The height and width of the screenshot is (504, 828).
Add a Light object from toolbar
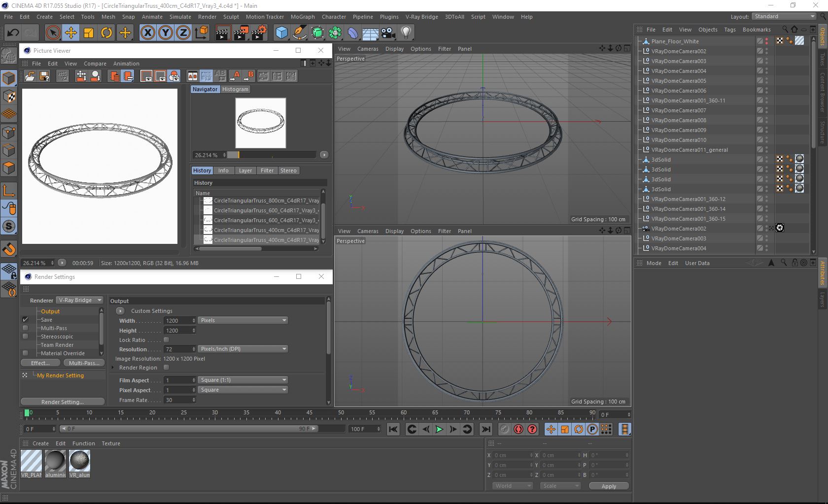pos(406,33)
